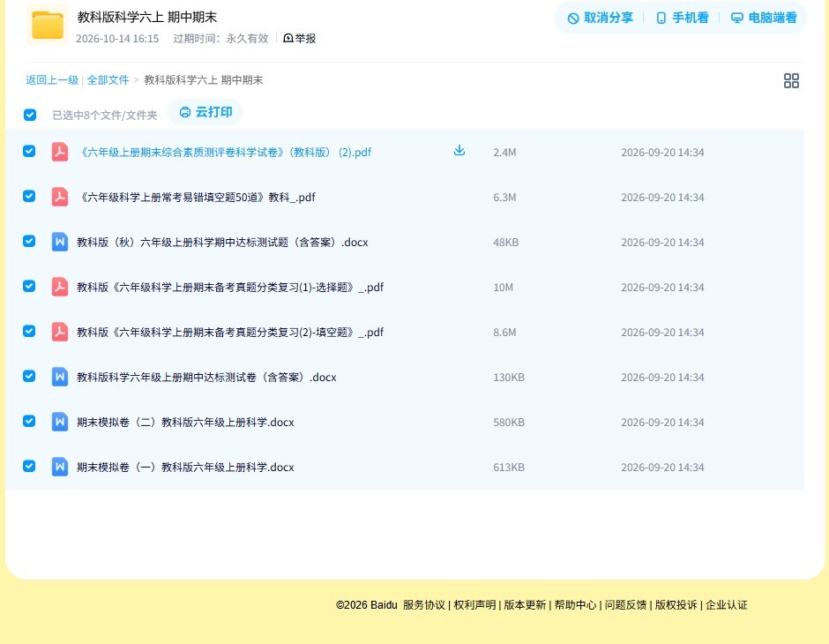
Task: Click 帮助中心 footer link
Action: (575, 605)
